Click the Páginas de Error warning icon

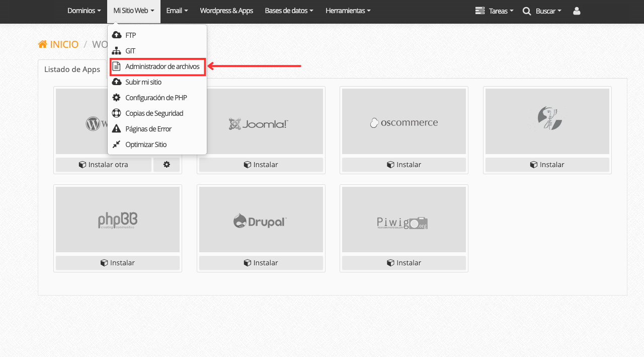[116, 129]
